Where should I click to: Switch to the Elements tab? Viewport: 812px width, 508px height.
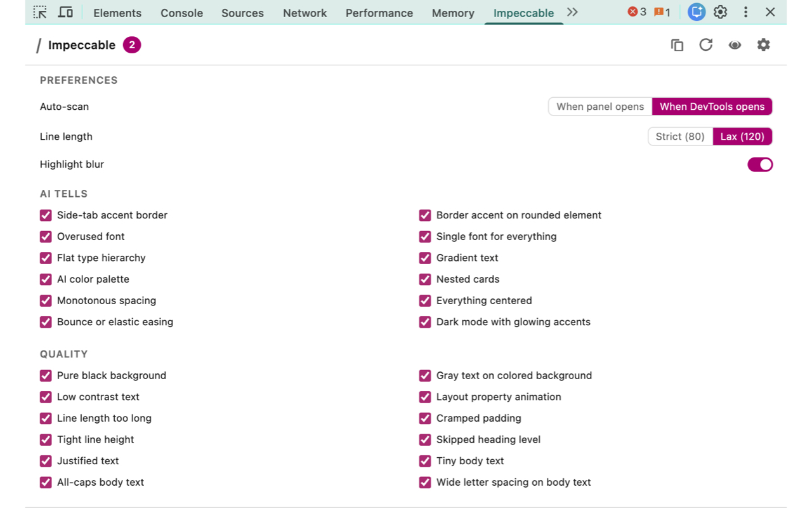pos(117,13)
